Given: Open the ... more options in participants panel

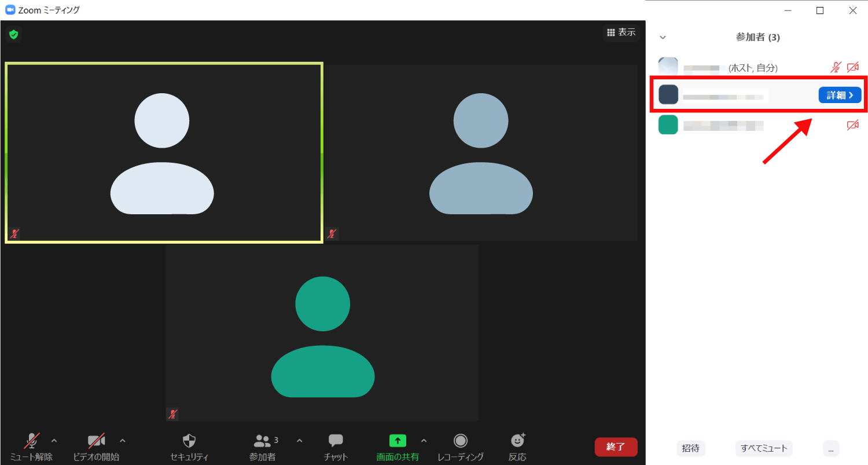Looking at the screenshot, I should (x=831, y=448).
